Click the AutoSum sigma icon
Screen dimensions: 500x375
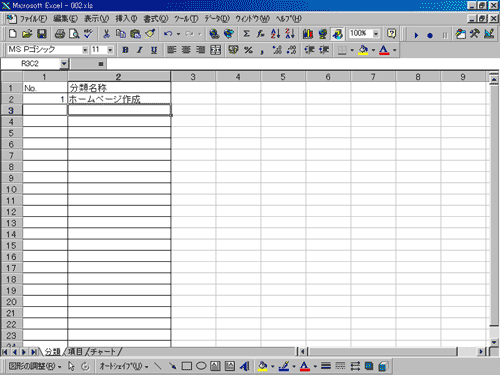[246, 34]
